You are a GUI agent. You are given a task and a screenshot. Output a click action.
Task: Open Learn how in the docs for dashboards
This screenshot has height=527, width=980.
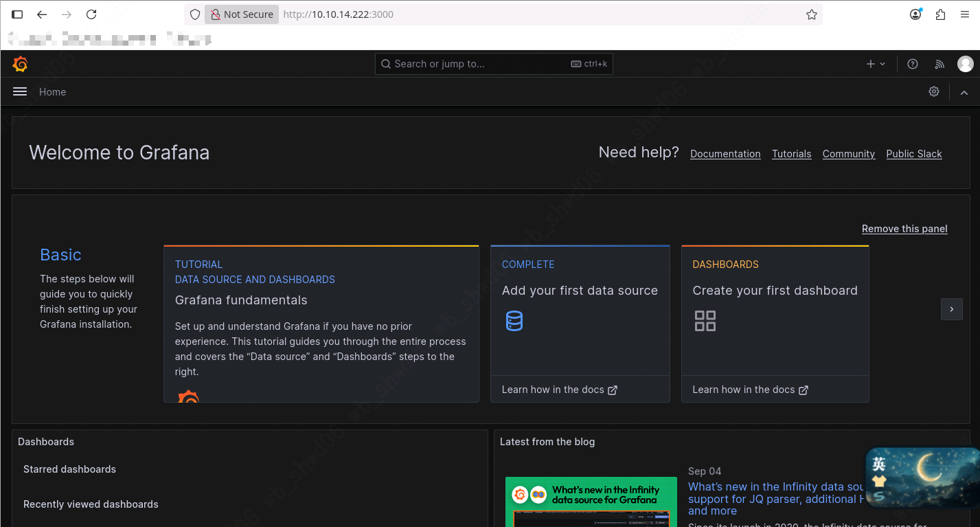coord(750,390)
